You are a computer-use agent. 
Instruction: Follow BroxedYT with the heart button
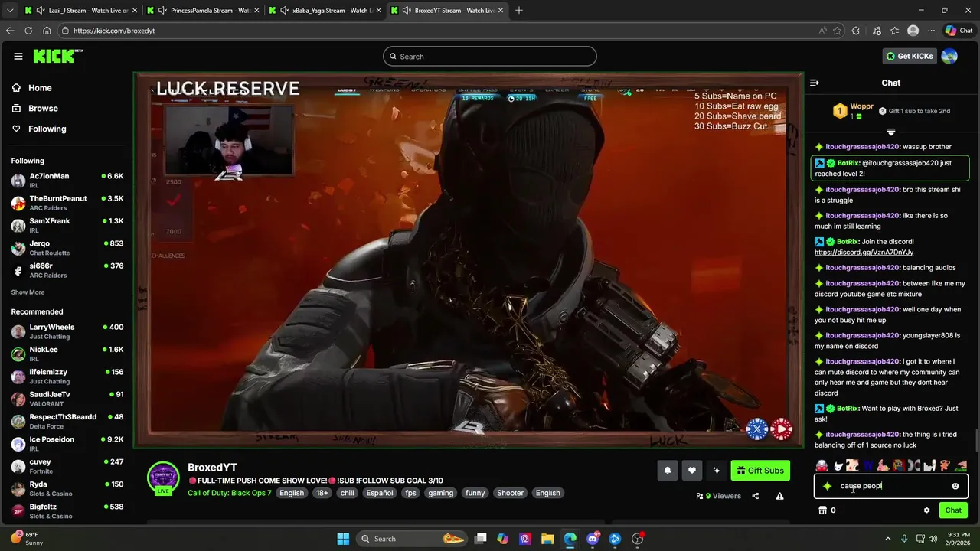click(691, 471)
